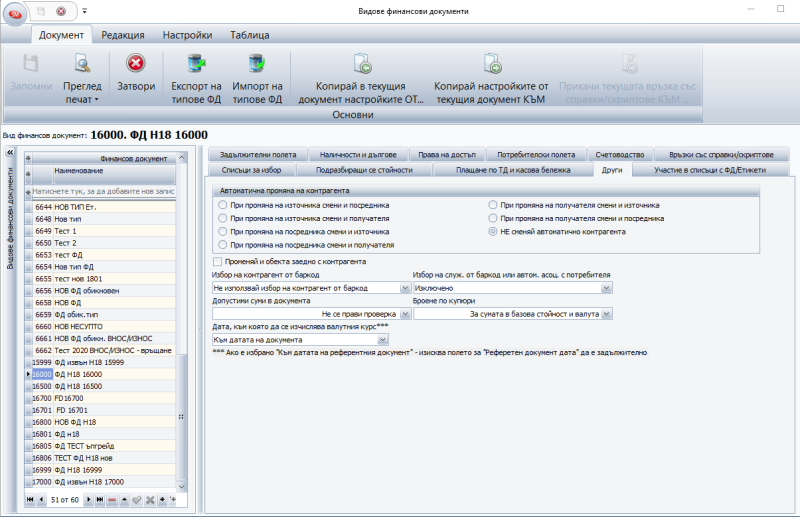Image resolution: width=800 pixels, height=517 pixels.
Task: Click the Затвори red close icon
Action: 136,63
